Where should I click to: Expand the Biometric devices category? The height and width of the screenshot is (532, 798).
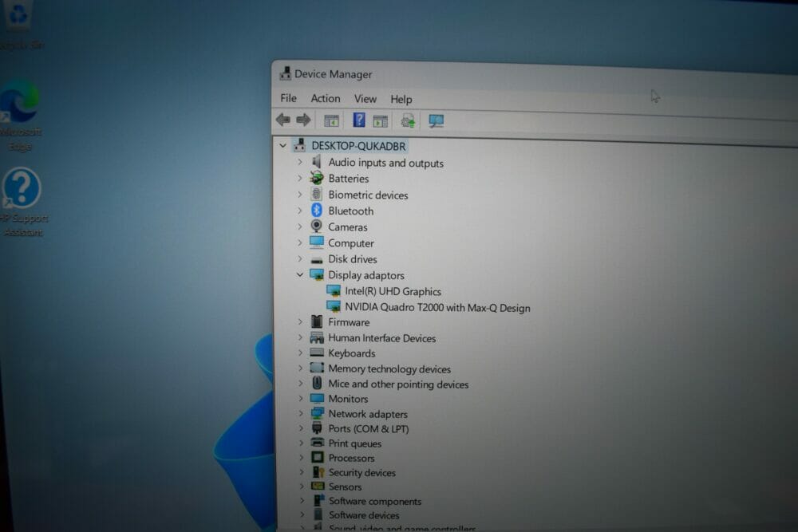click(x=300, y=195)
